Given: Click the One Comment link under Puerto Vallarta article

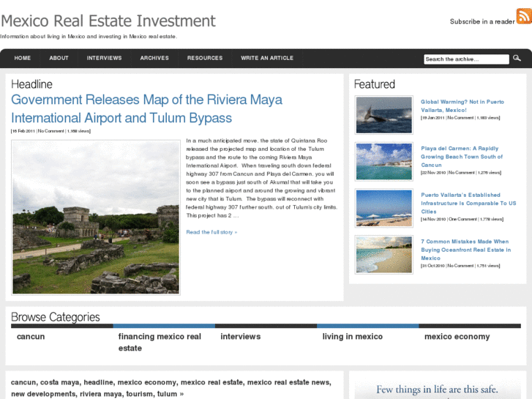Looking at the screenshot, I should click(462, 220).
